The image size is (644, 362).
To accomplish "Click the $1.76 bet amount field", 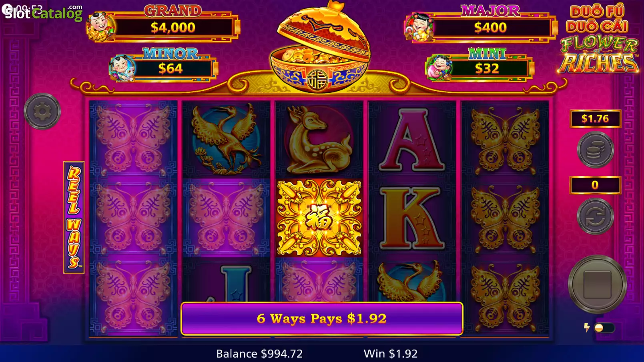I will [x=595, y=118].
